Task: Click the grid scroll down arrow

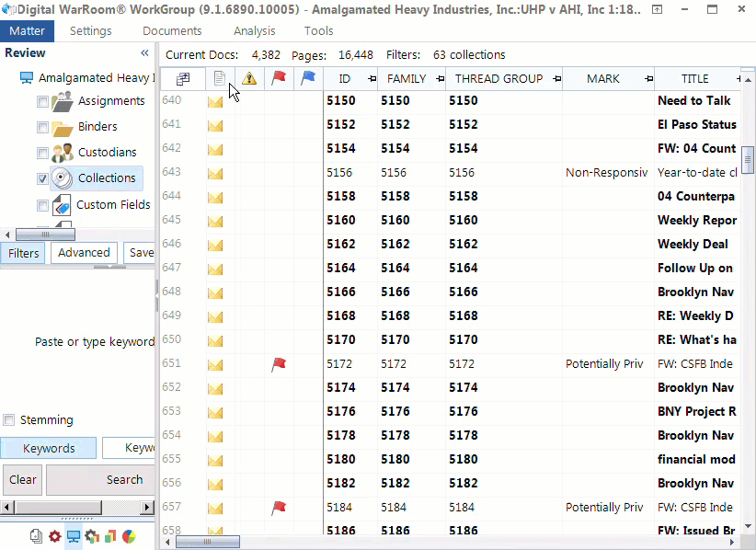Action: (x=748, y=526)
